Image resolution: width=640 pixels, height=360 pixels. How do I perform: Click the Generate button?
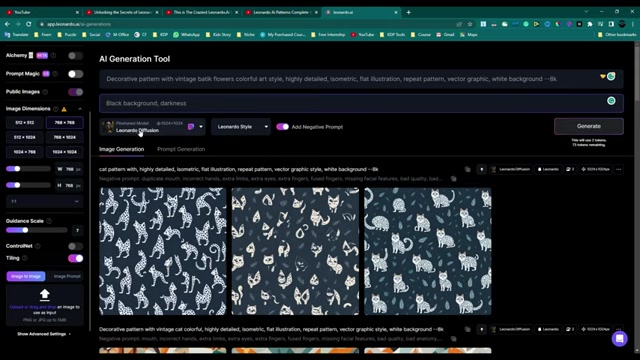[x=589, y=126]
